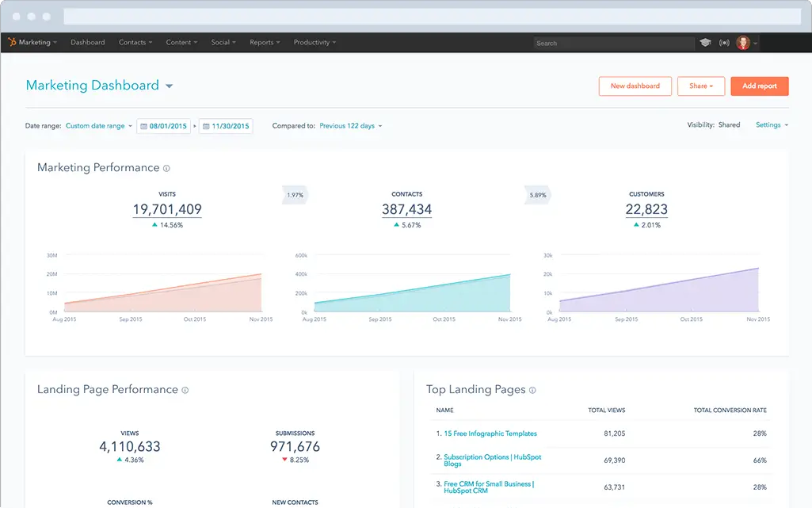Viewport: 812px width, 508px height.
Task: Click the browser address bar
Action: [x=433, y=16]
